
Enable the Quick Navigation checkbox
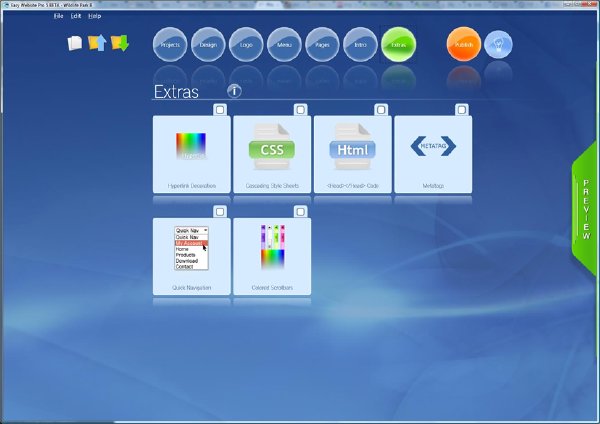click(x=220, y=212)
